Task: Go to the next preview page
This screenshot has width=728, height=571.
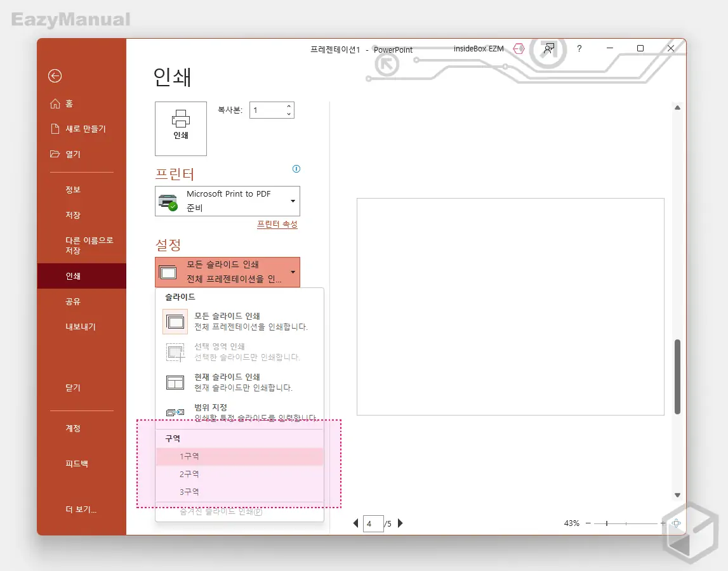Action: pos(400,523)
